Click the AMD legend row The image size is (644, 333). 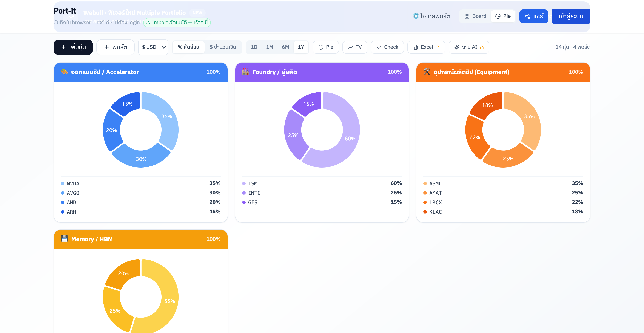click(x=141, y=202)
